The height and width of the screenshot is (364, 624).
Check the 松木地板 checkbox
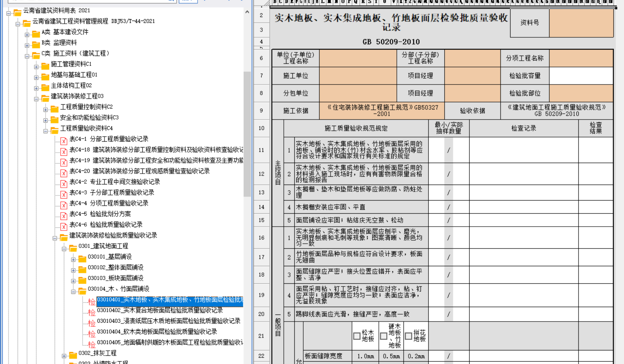tap(357, 336)
